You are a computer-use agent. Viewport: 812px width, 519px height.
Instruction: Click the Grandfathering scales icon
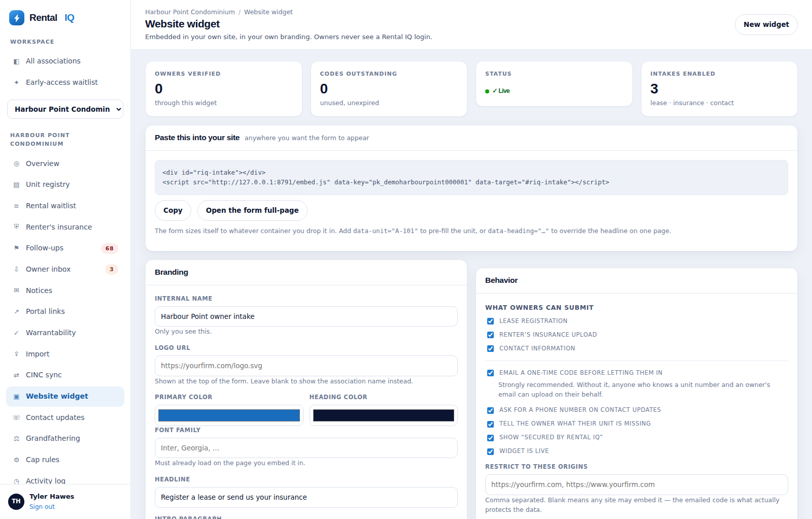click(16, 439)
